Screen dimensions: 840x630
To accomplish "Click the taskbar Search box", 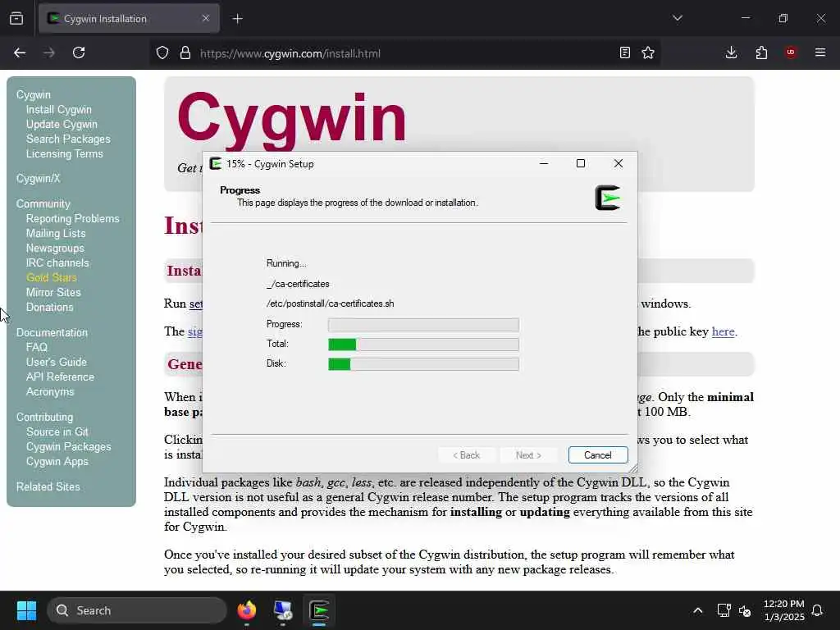I will [137, 610].
